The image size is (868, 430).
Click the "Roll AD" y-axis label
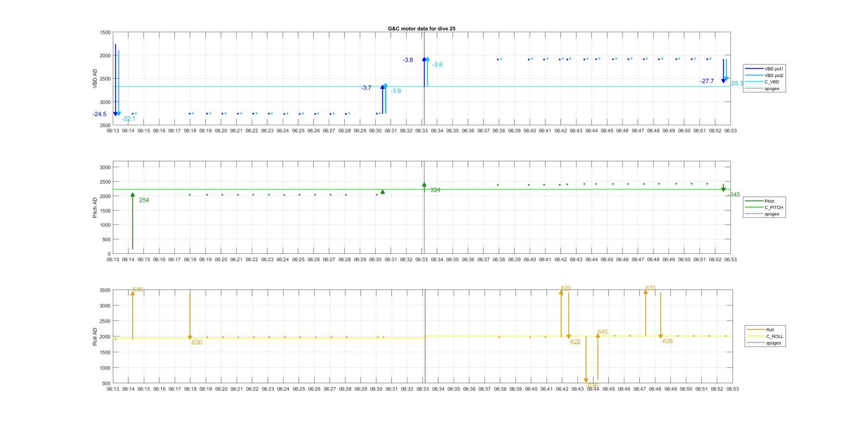95,336
